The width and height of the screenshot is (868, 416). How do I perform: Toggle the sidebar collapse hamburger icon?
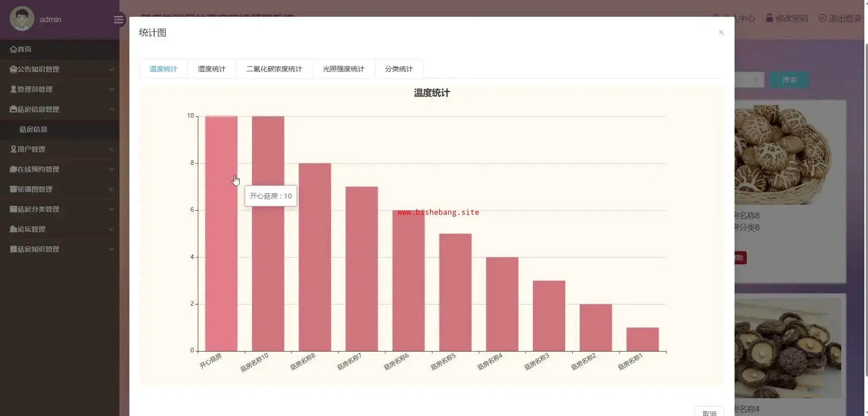(x=118, y=20)
